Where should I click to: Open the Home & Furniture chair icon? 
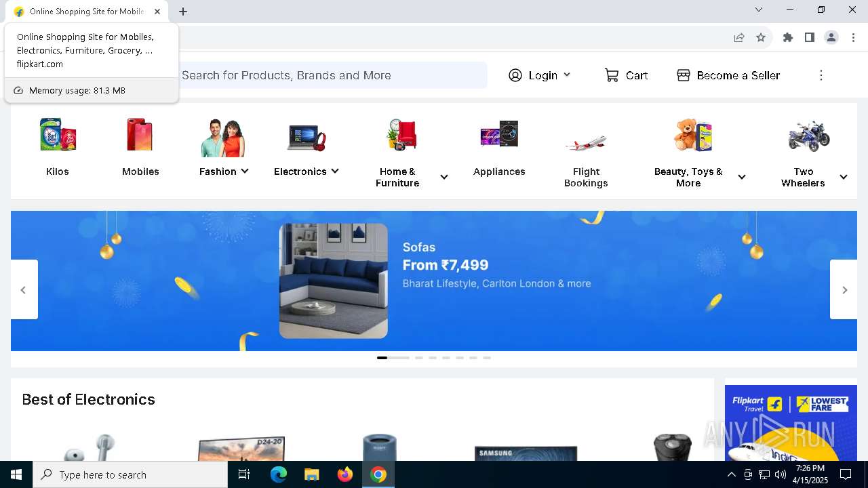(x=402, y=135)
